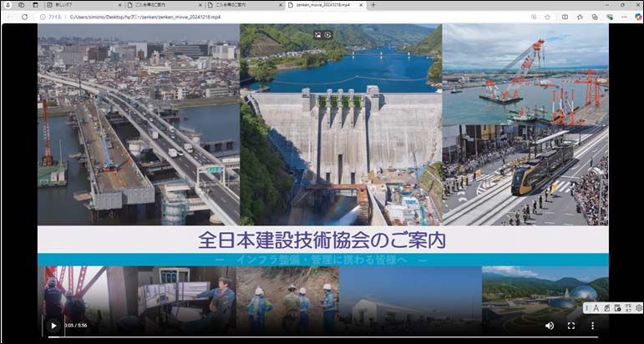
Task: Switch to the 新しいタブ tab
Action: point(84,5)
